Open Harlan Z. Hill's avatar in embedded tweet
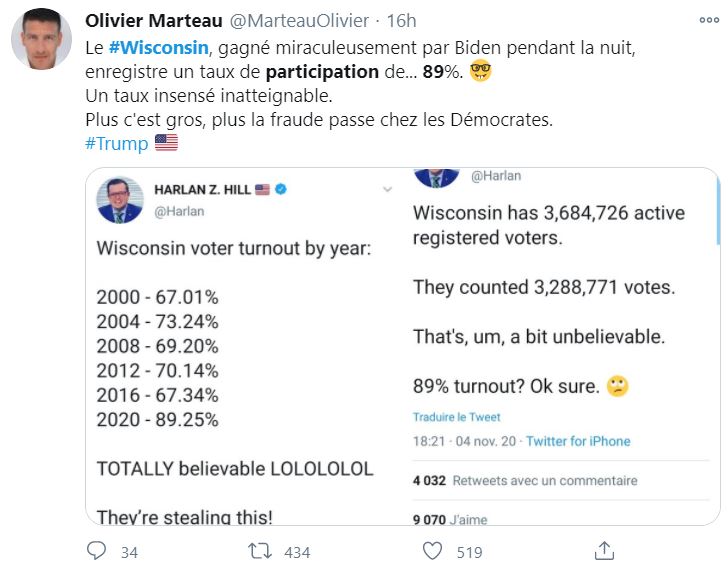728x573 pixels. [x=120, y=200]
